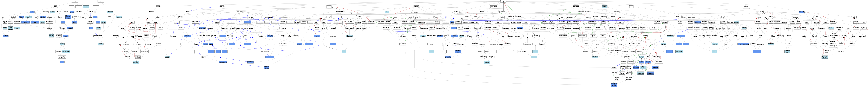Screen dimensions: 868x87
Task: Select the blue 'blood circulation' node
Action: click(454, 28)
